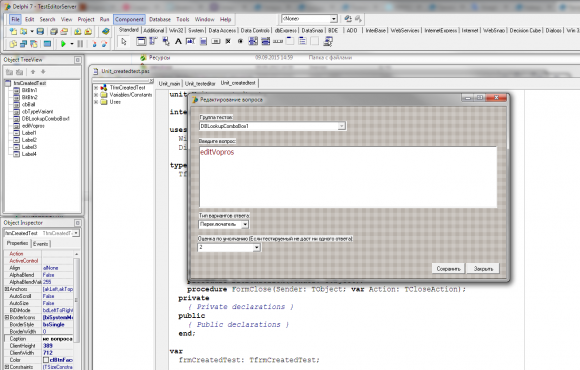This screenshot has height=370, width=580.
Task: Select the CheckBox component in the palette
Action: (x=228, y=41)
